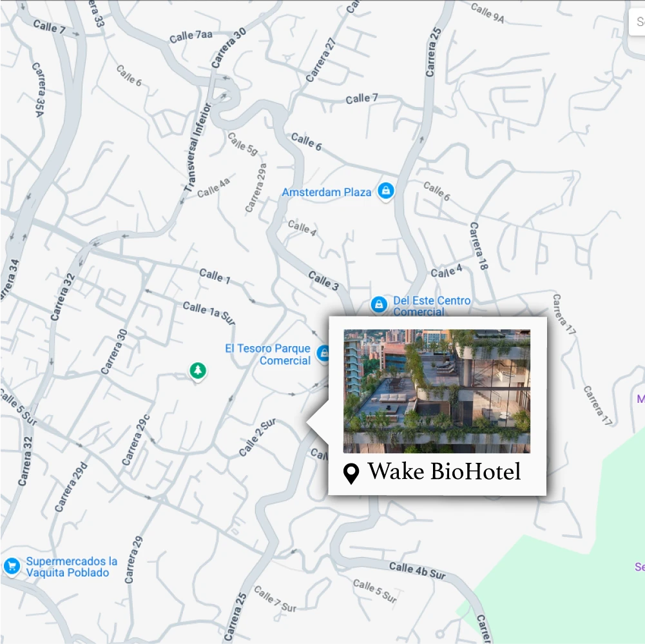The image size is (645, 644).
Task: Click the El Tesoro Parque Comercial label
Action: (x=268, y=355)
